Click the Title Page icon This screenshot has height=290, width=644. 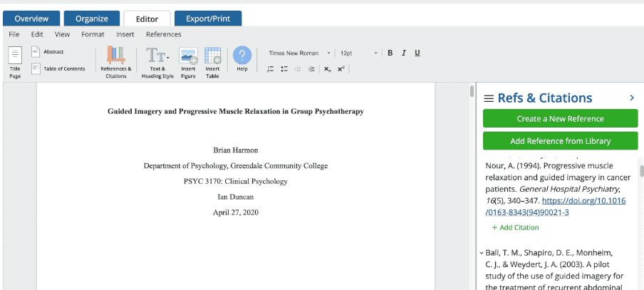click(x=15, y=57)
